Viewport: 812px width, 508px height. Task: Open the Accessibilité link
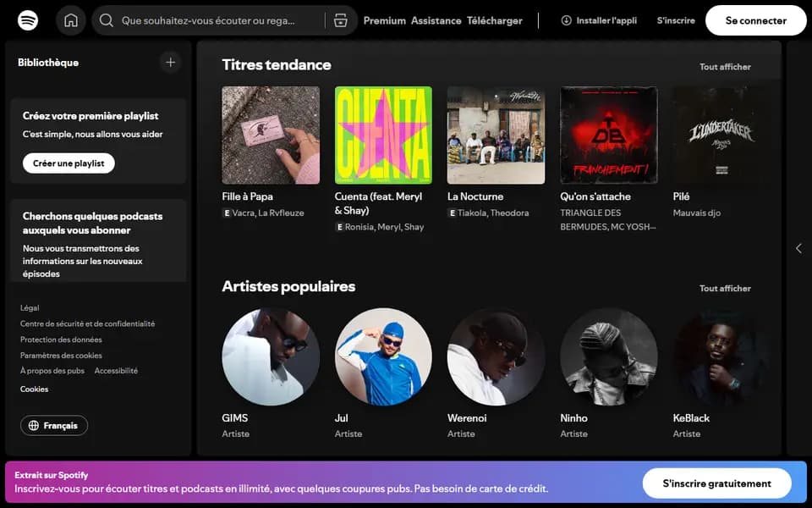[116, 371]
